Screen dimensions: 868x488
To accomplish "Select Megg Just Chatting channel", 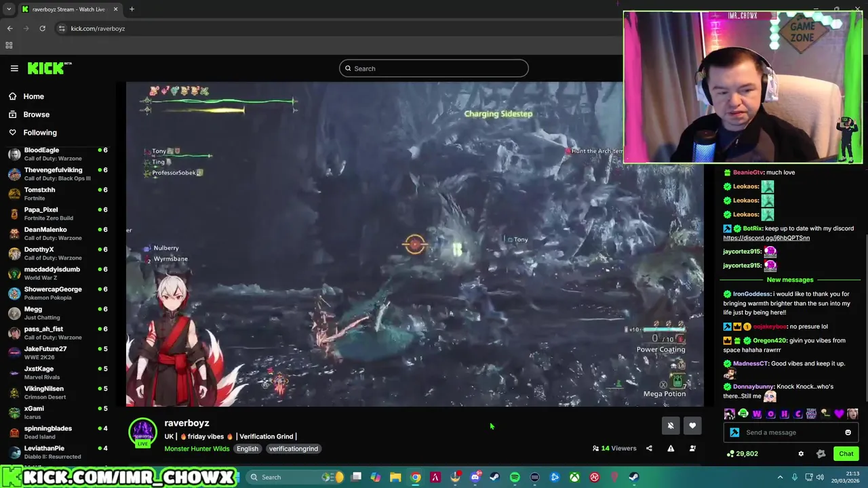I will click(58, 313).
